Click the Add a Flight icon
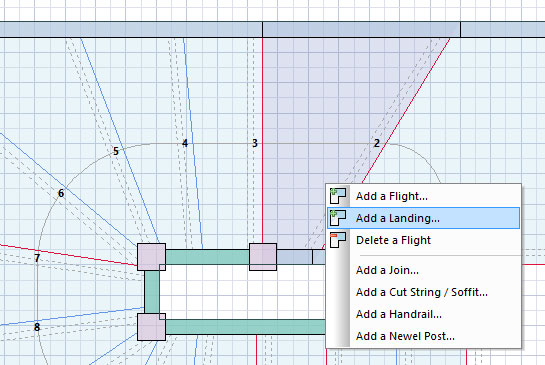Screen dimensions: 545x365 [338, 196]
